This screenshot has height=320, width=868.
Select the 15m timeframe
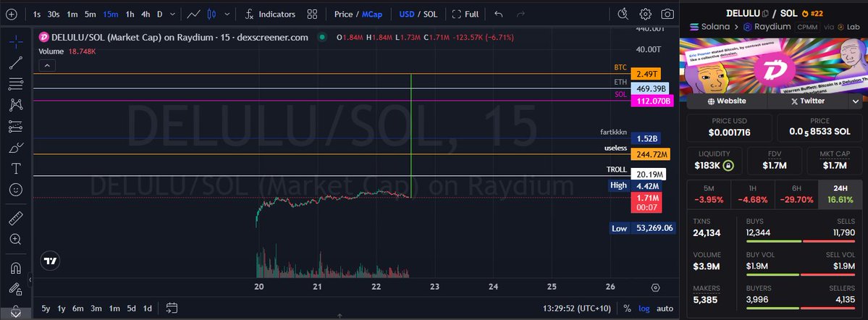point(111,14)
